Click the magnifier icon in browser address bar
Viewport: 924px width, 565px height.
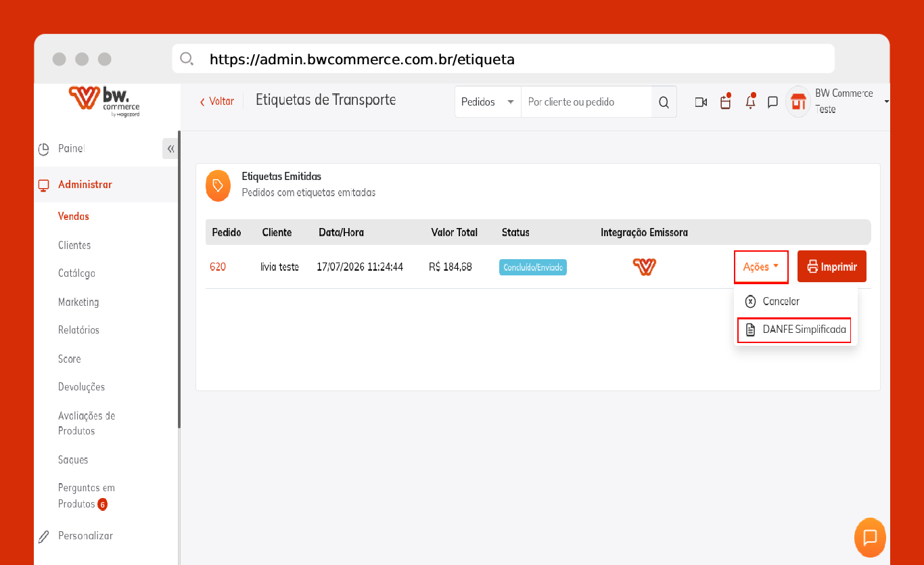click(187, 59)
